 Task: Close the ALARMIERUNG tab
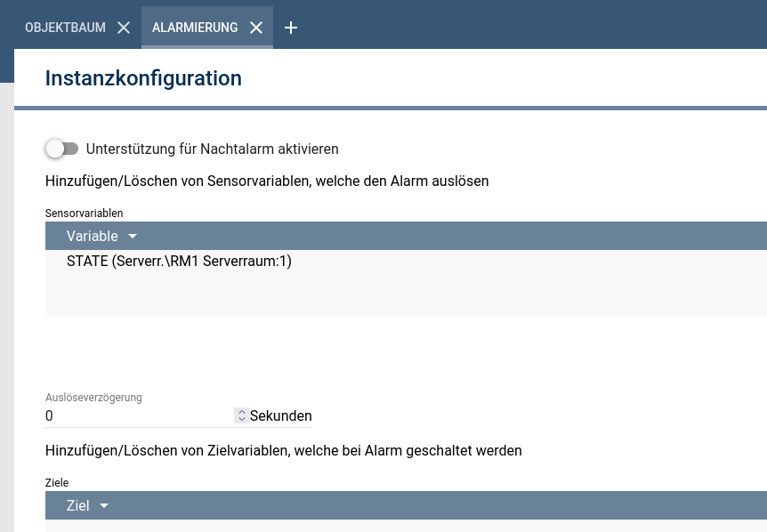256,28
